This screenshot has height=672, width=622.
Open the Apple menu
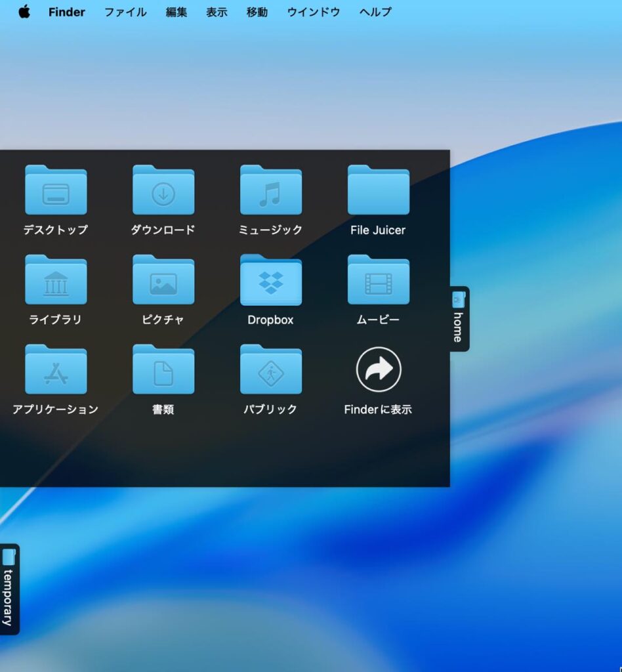tap(24, 12)
